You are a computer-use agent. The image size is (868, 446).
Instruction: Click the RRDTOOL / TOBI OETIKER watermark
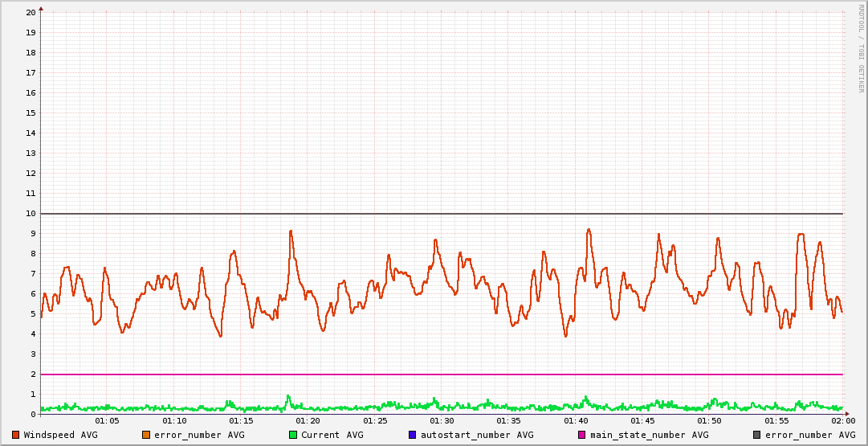tap(861, 48)
